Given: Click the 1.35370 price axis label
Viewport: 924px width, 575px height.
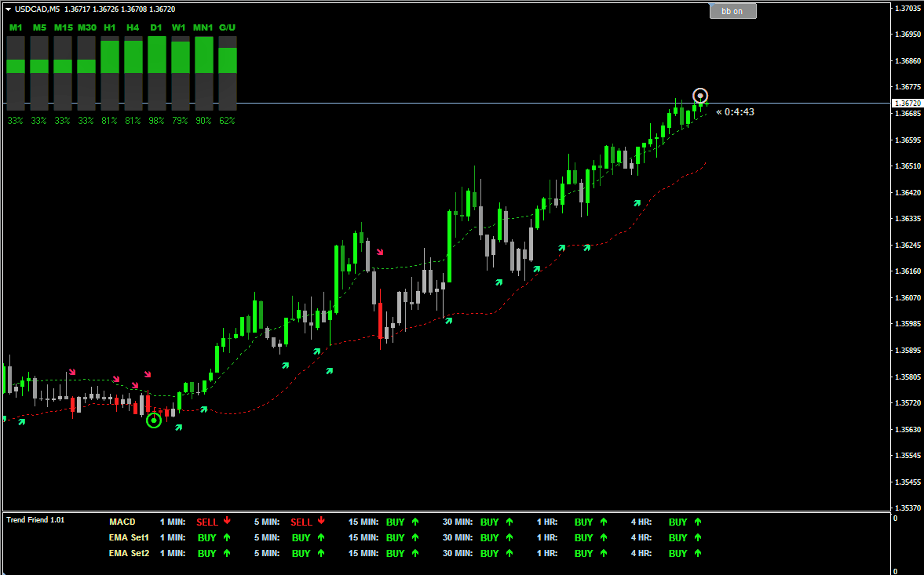Looking at the screenshot, I should pos(908,508).
